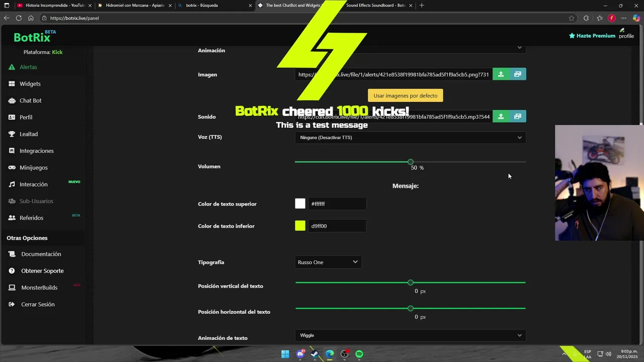Click Posición vertical del texto slider handle

tap(411, 283)
